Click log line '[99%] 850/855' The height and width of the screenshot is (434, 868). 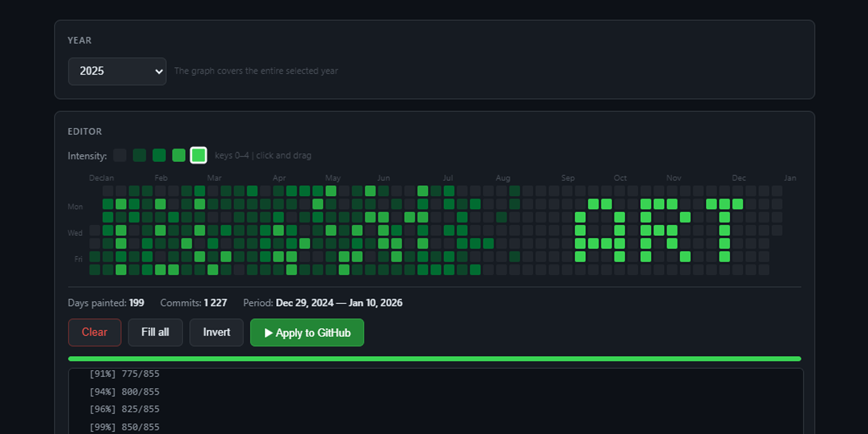coord(124,427)
